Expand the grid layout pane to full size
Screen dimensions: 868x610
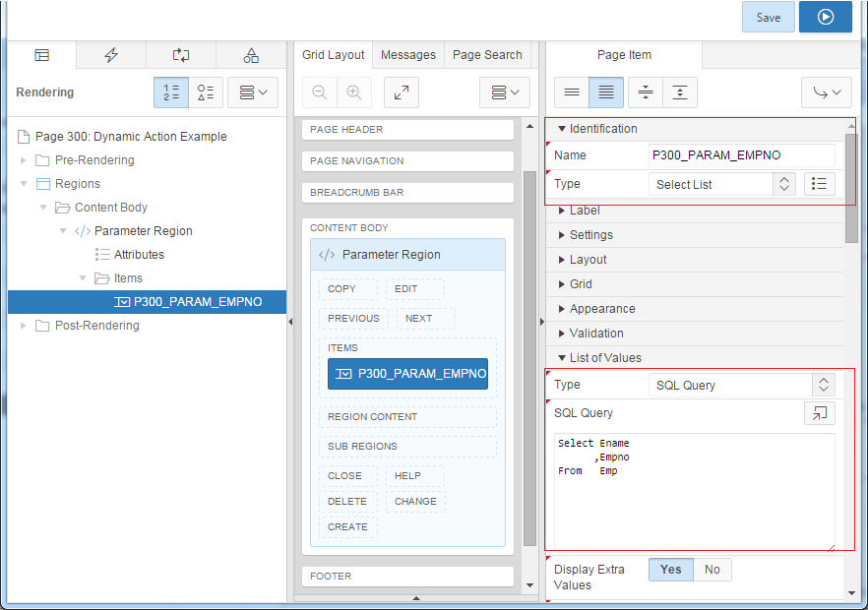[x=402, y=91]
